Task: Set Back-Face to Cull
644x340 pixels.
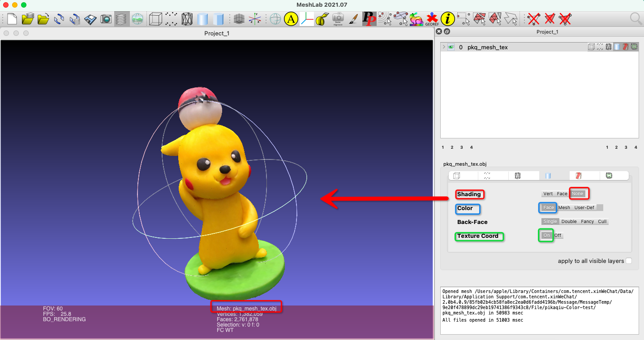Action: pos(602,222)
